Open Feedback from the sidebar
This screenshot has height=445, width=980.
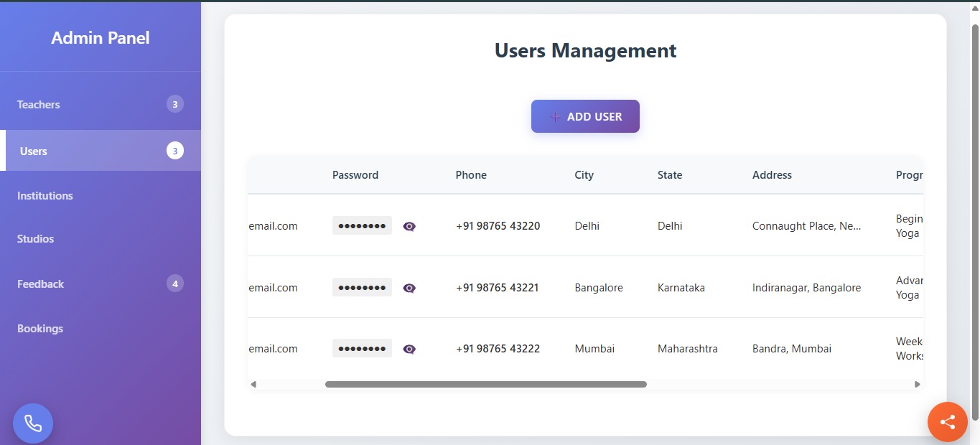tap(41, 284)
